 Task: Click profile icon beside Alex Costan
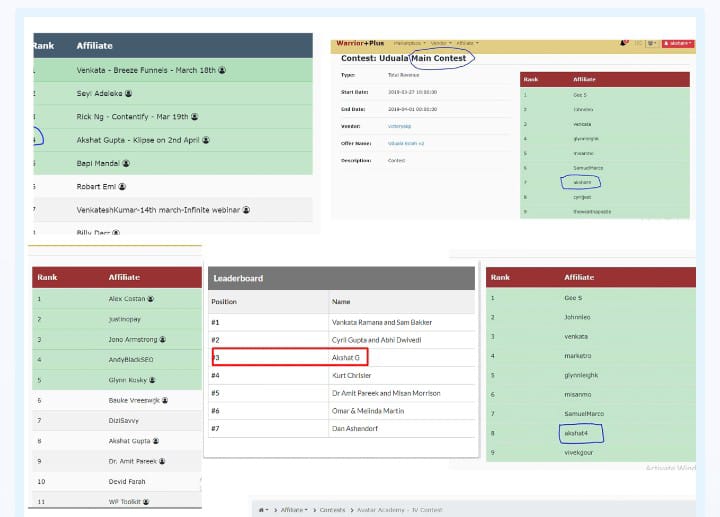[x=150, y=299]
